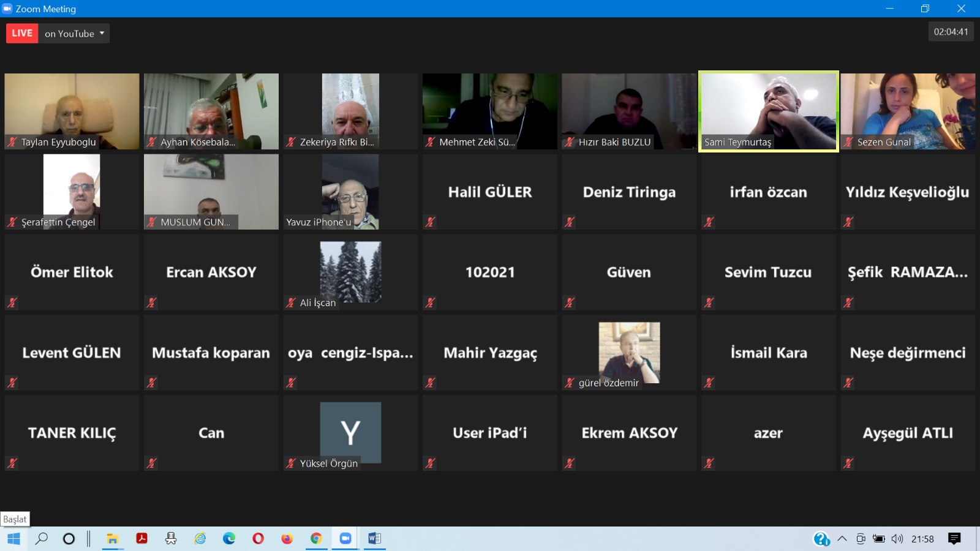Viewport: 980px width, 551px height.
Task: Open Internet Explorer from taskbar
Action: point(200,539)
